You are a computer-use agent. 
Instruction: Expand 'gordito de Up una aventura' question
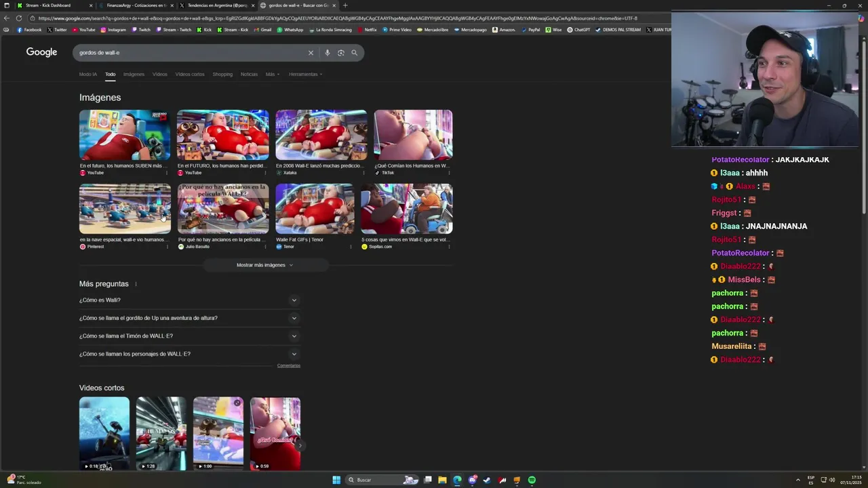tap(190, 318)
